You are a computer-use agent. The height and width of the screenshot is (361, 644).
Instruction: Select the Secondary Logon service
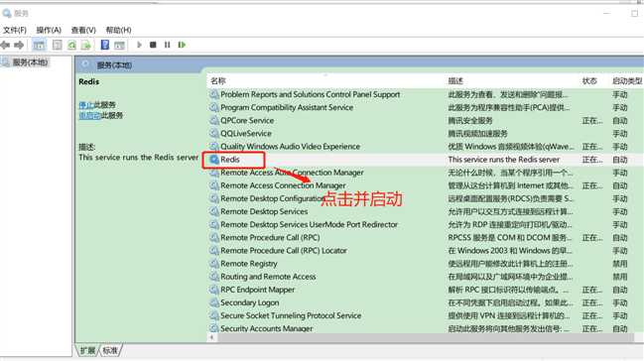250,302
